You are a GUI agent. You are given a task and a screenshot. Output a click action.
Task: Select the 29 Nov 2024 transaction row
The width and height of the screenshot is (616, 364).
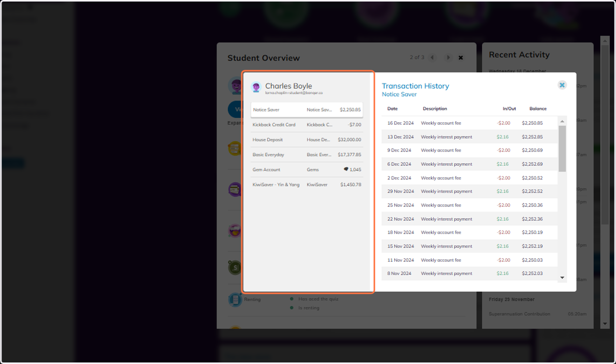(470, 191)
